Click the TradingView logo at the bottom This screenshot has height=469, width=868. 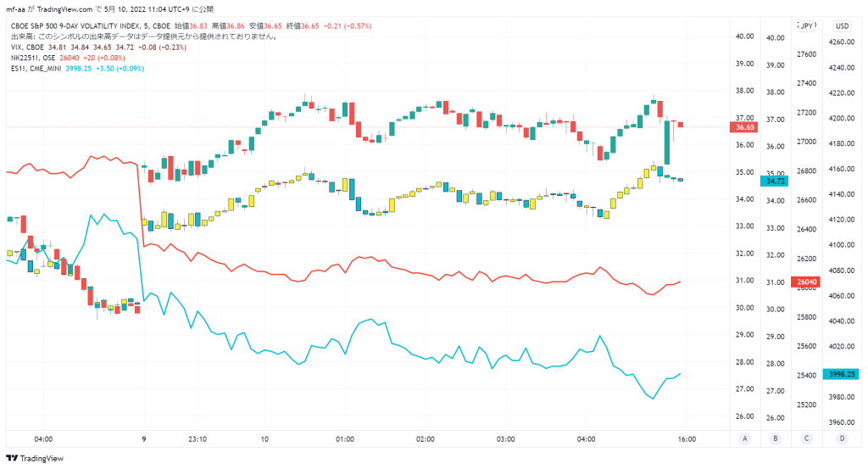pyautogui.click(x=34, y=459)
